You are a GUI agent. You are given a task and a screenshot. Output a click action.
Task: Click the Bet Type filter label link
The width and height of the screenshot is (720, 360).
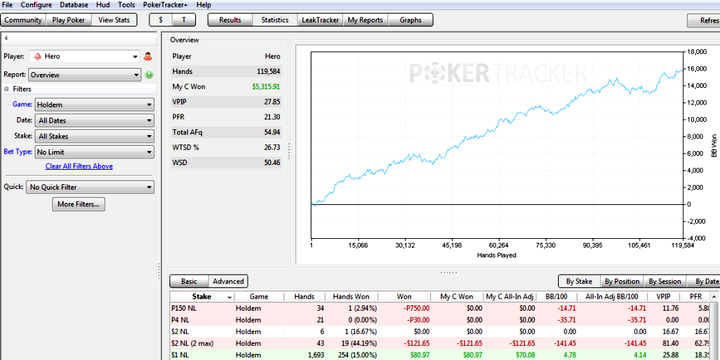[x=18, y=152]
